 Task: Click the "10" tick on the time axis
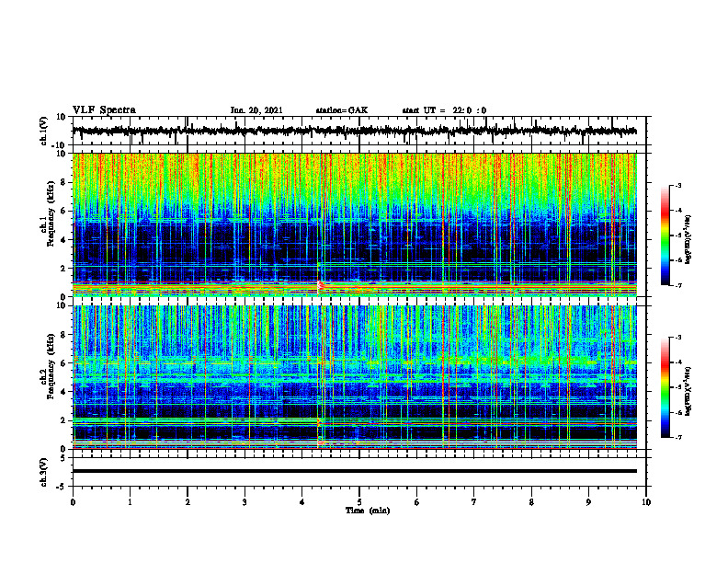pos(646,502)
